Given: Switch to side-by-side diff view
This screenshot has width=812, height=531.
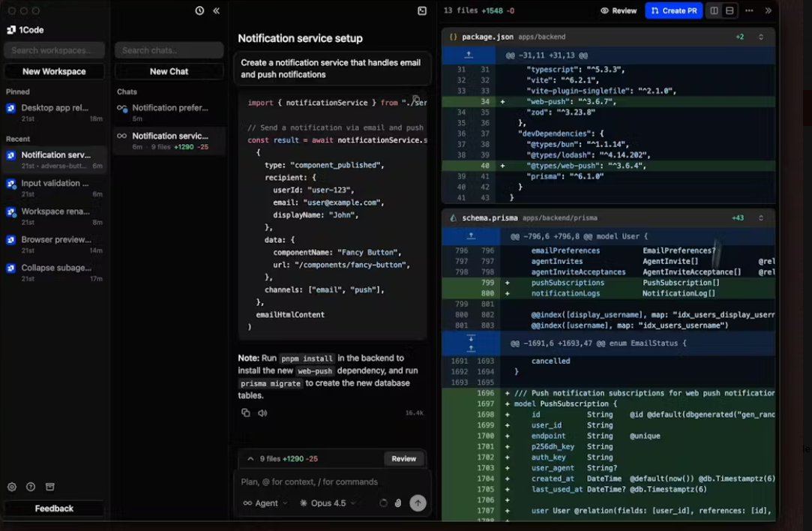Looking at the screenshot, I should point(714,10).
